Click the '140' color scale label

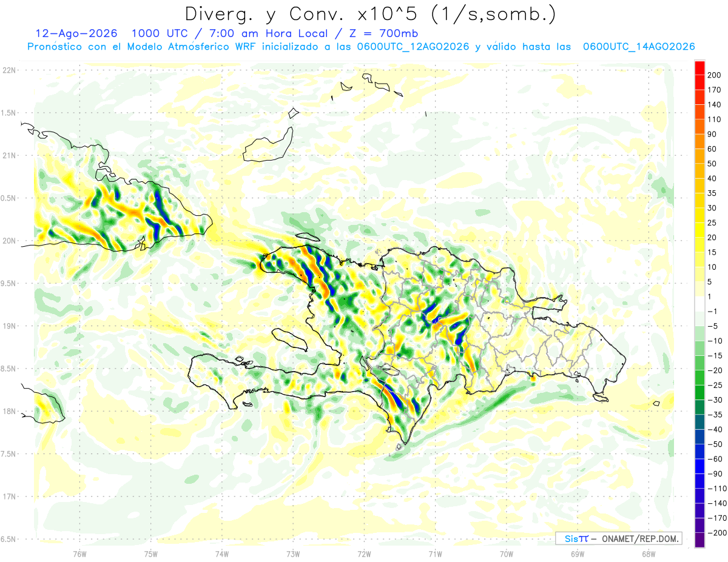pyautogui.click(x=714, y=104)
